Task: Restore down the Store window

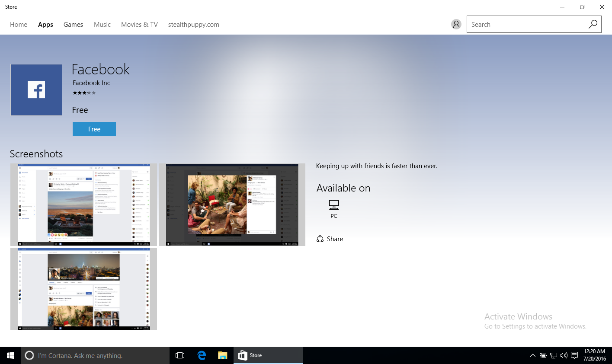Action: [582, 7]
